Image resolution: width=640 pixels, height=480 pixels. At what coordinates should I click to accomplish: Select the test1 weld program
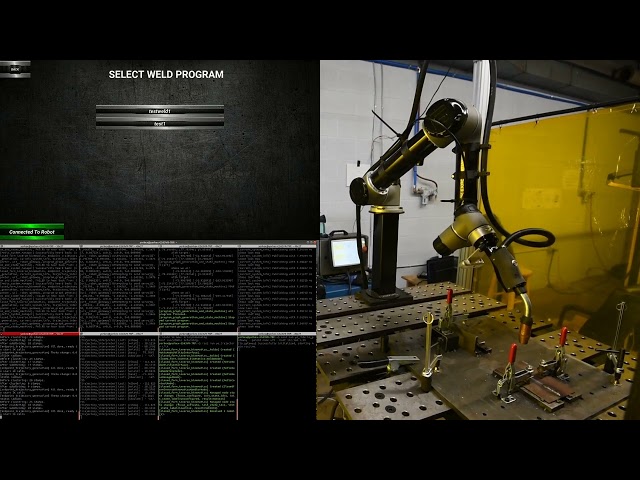[x=160, y=123]
